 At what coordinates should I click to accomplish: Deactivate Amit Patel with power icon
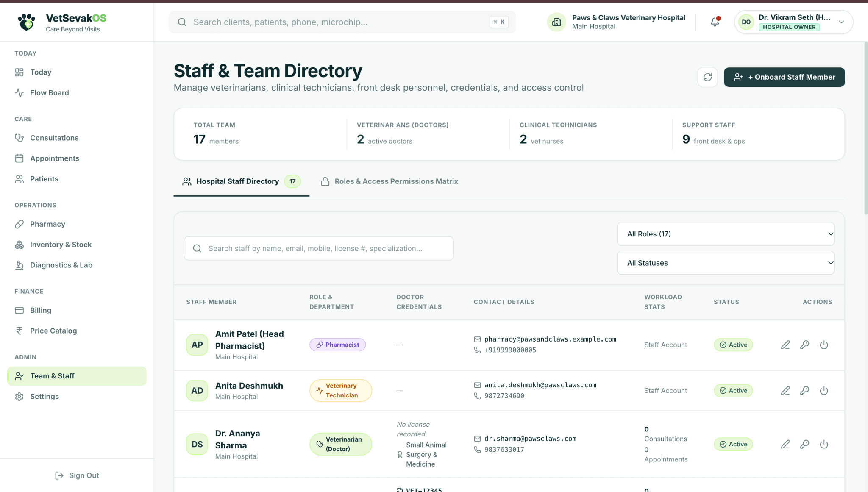tap(824, 345)
